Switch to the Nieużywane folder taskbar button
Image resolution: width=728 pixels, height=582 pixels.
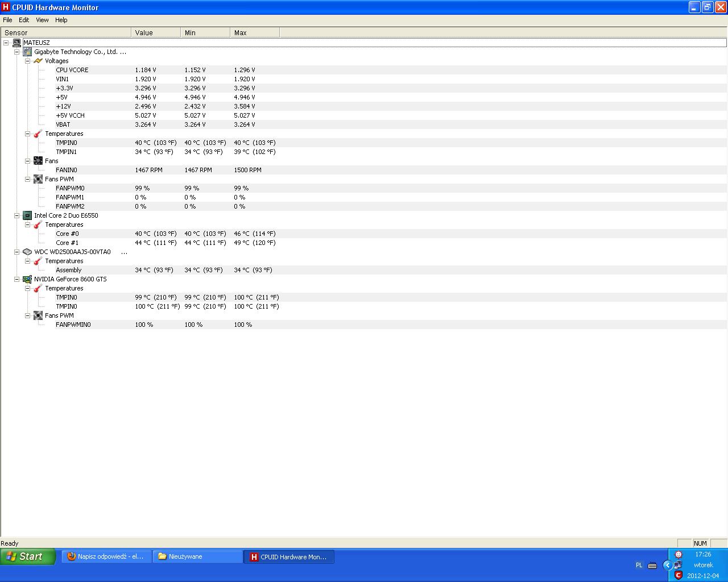pos(198,557)
